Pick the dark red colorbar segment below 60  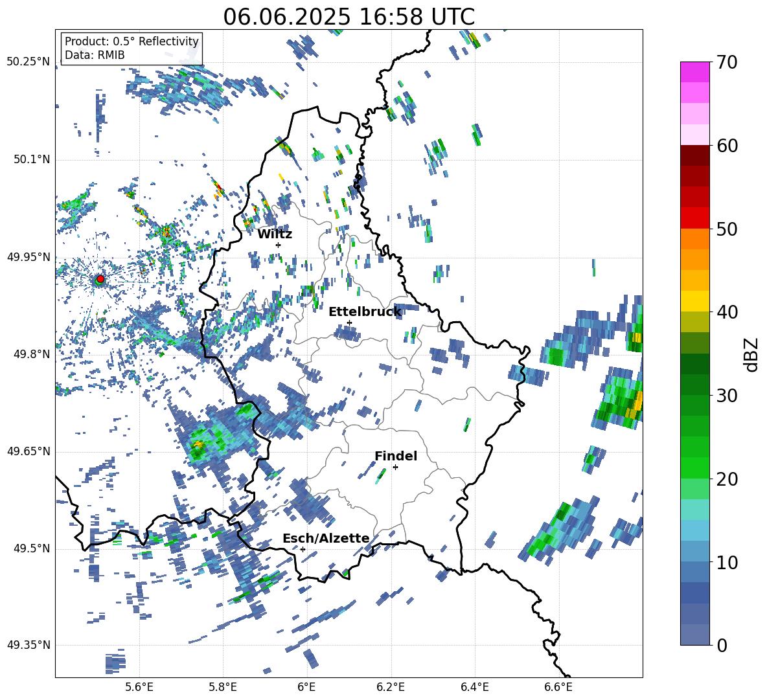(694, 155)
